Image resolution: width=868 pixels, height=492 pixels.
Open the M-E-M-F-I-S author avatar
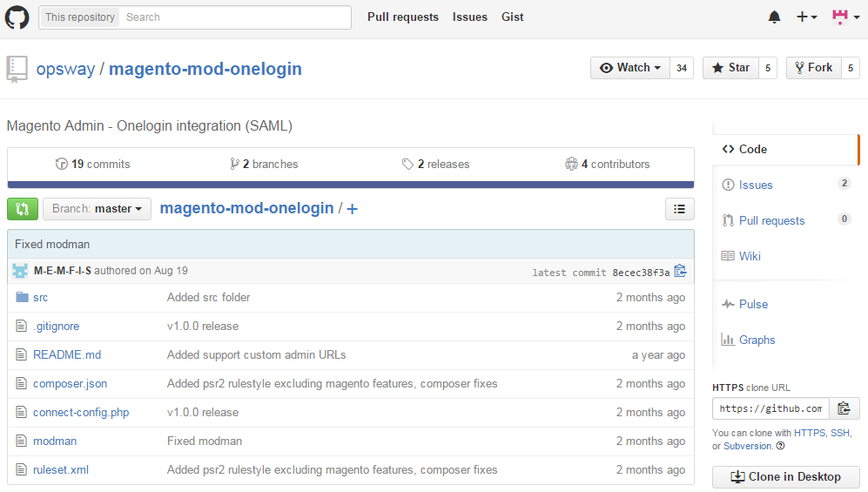click(x=20, y=271)
